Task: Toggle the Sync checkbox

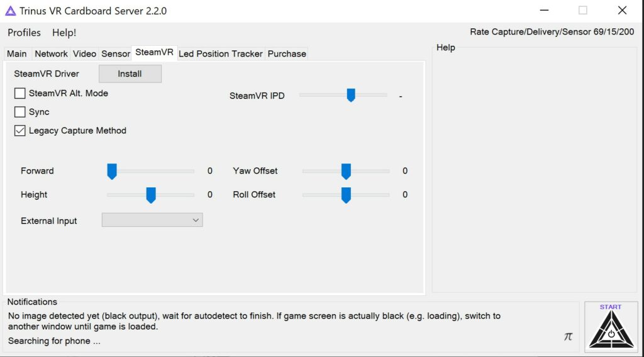Action: [20, 113]
